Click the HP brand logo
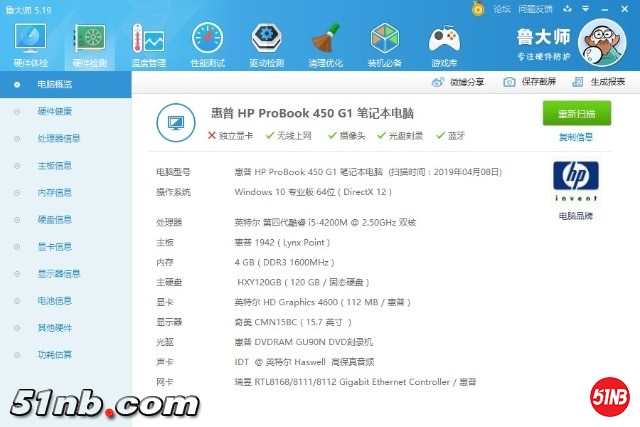 coord(575,183)
